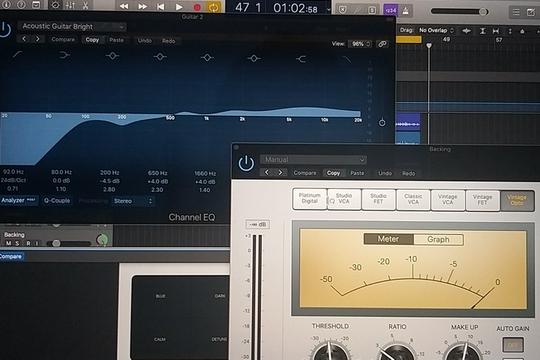Click the -4.5 dB gain value

pos(110,181)
